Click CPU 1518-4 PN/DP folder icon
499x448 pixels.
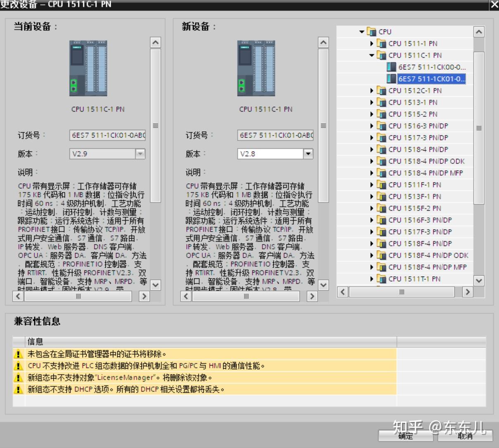click(x=381, y=149)
